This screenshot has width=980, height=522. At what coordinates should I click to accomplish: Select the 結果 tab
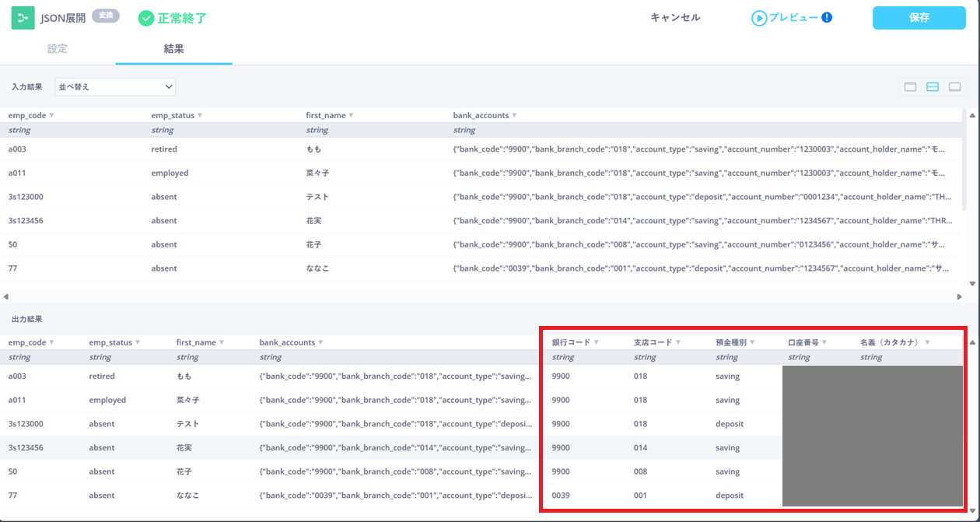(x=173, y=49)
